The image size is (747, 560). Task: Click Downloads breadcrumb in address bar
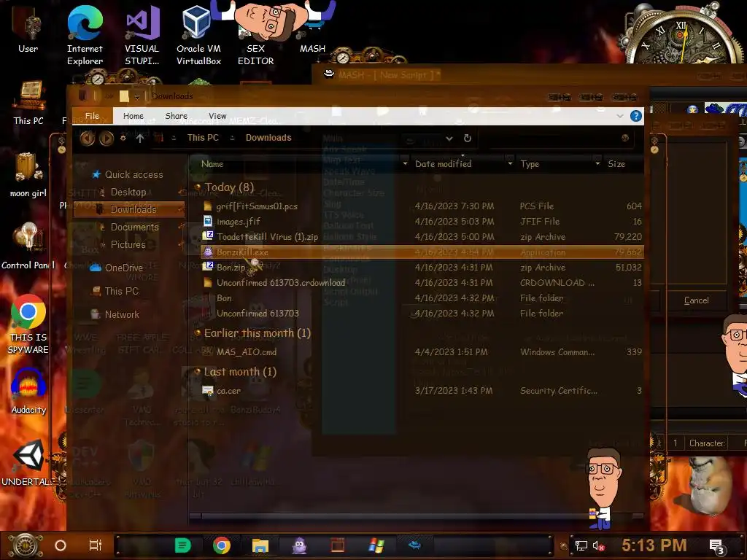268,138
